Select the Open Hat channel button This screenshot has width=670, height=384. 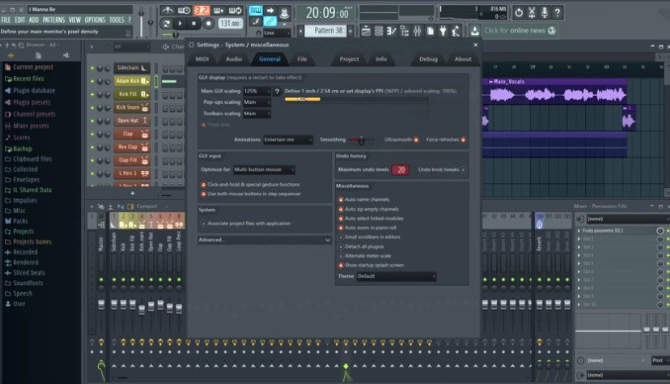tap(132, 120)
